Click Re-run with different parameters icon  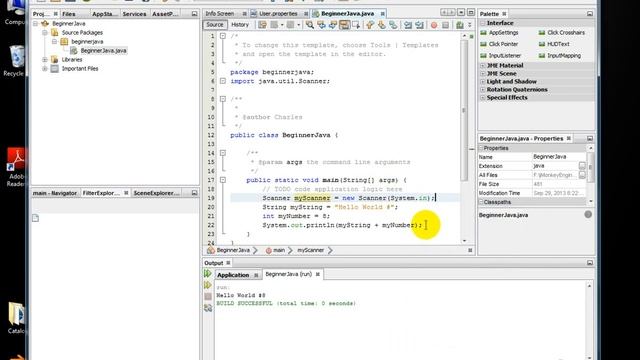tap(208, 284)
